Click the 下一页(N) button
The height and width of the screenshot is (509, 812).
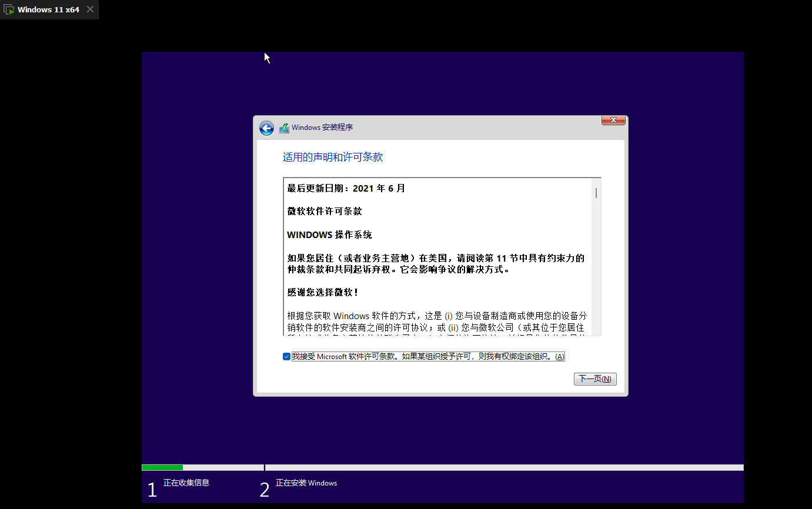click(x=595, y=379)
